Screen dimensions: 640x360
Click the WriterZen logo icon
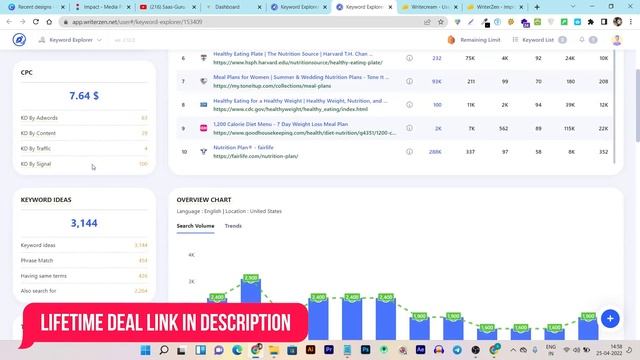coord(19,40)
